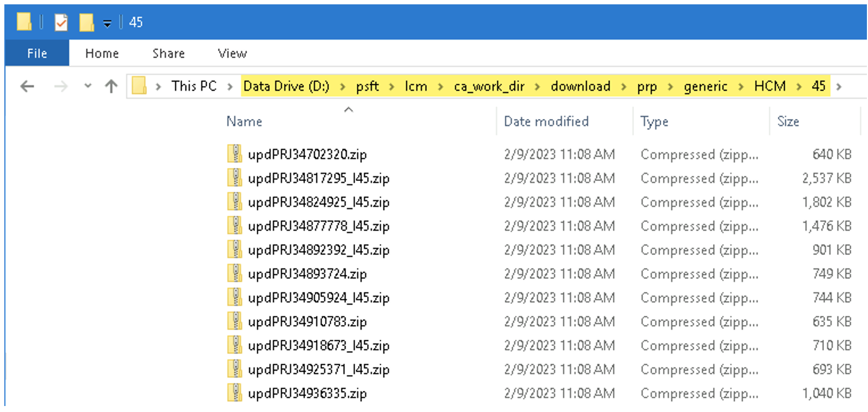Click the Forward navigation arrow
Screen dimensions: 868x412
pos(60,86)
